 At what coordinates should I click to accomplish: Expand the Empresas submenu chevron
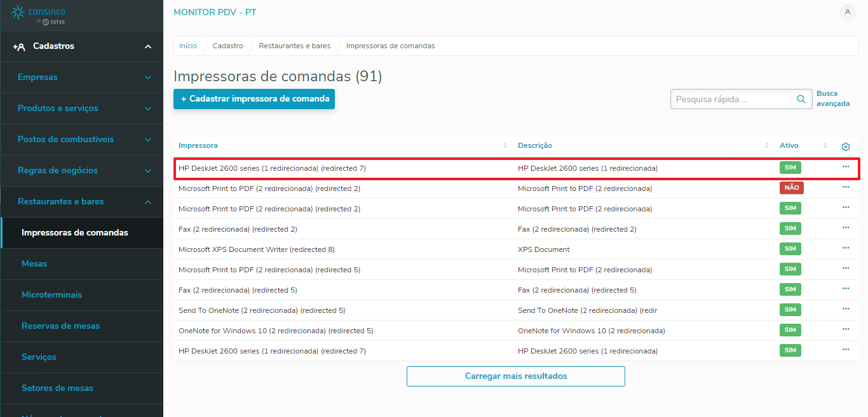tap(148, 77)
